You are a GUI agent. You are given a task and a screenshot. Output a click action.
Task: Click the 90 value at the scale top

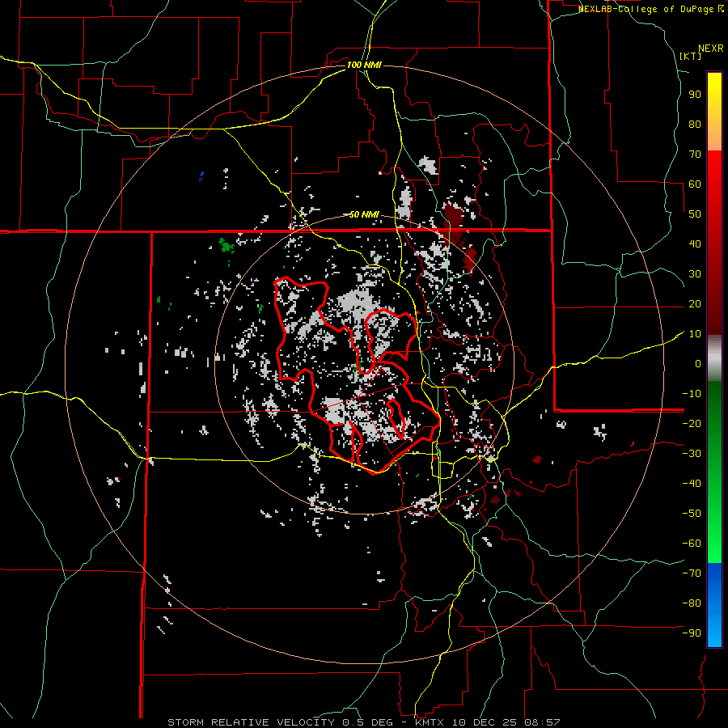694,94
